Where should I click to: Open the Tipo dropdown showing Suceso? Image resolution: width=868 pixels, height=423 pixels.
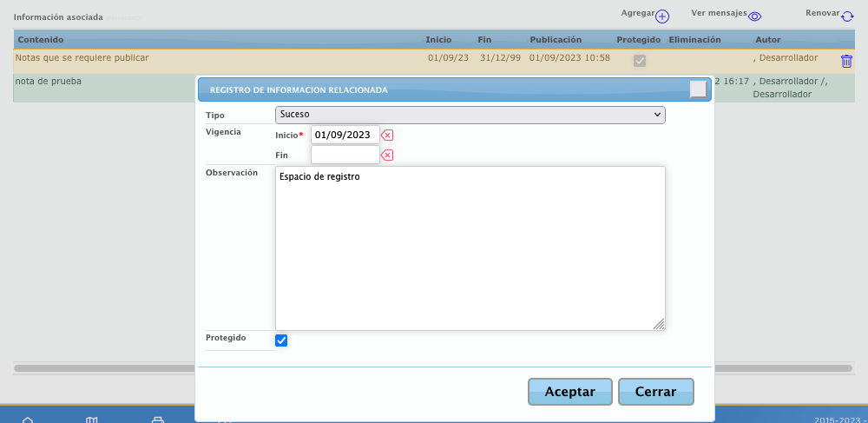coord(470,115)
